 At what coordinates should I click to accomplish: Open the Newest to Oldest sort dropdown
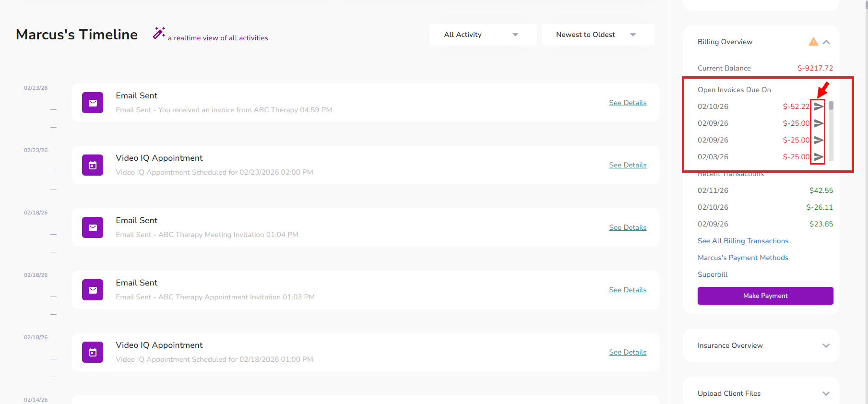(x=597, y=35)
